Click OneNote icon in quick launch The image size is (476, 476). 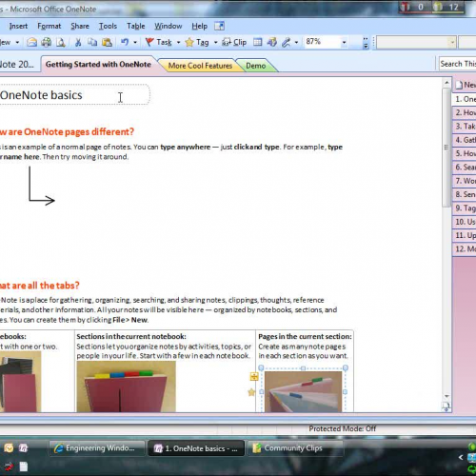pos(23,447)
